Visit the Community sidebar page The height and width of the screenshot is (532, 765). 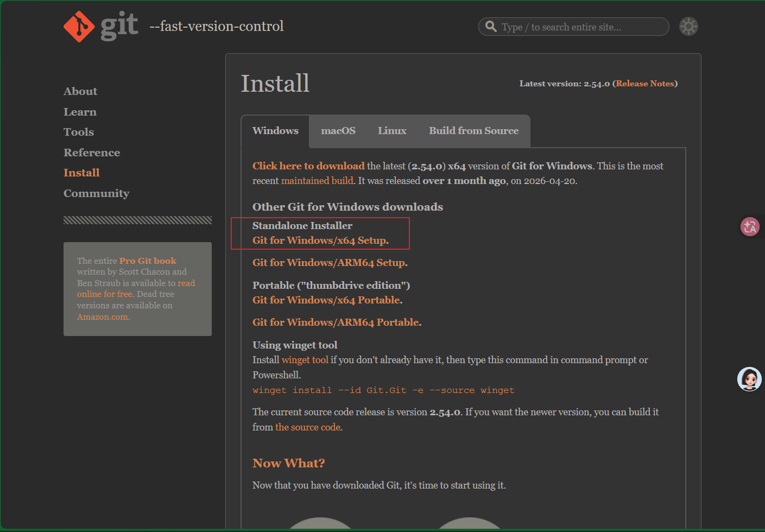pyautogui.click(x=96, y=193)
